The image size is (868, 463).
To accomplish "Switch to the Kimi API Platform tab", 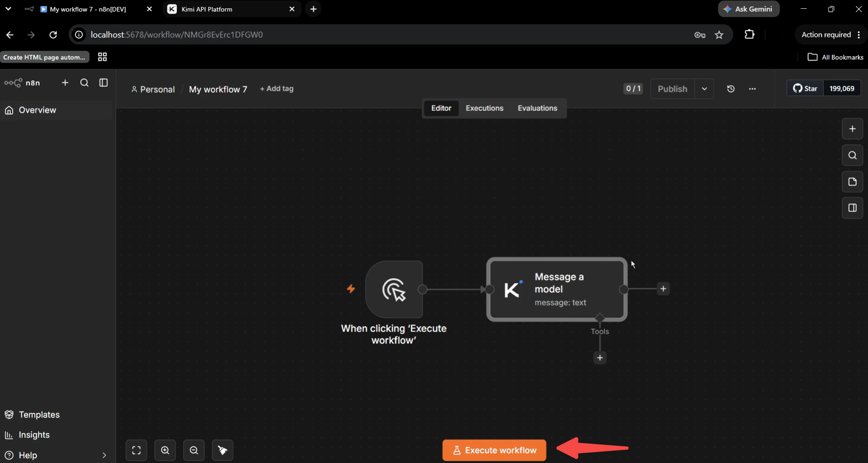I will click(x=232, y=9).
